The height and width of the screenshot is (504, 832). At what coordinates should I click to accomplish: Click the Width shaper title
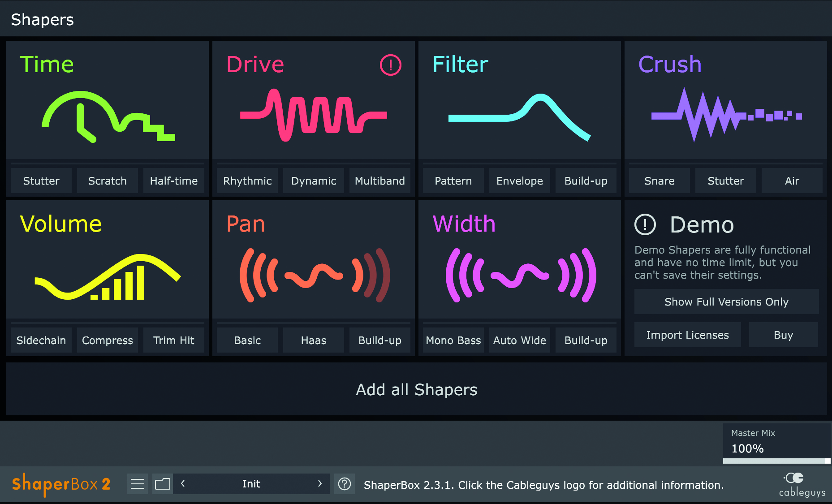point(464,224)
